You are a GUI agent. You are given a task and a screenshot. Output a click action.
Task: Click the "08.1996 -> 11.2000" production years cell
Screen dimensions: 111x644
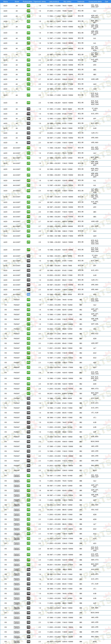pyautogui.click(x=54, y=373)
